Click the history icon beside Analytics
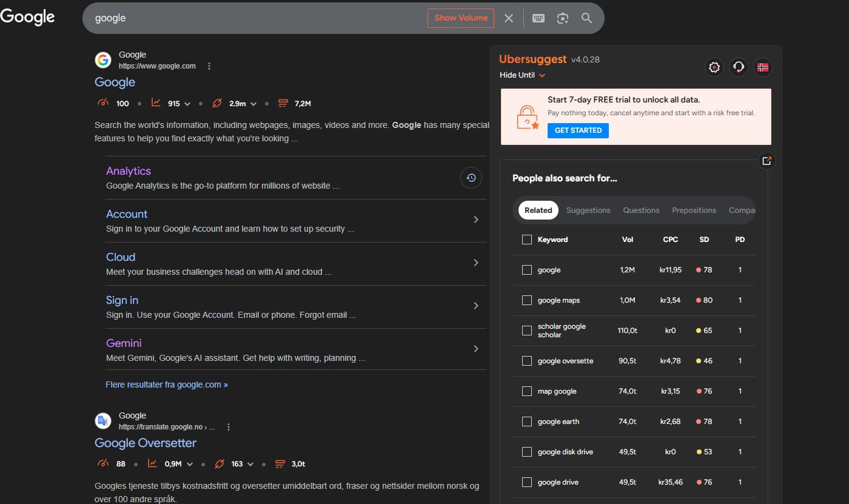The image size is (849, 504). pos(471,178)
